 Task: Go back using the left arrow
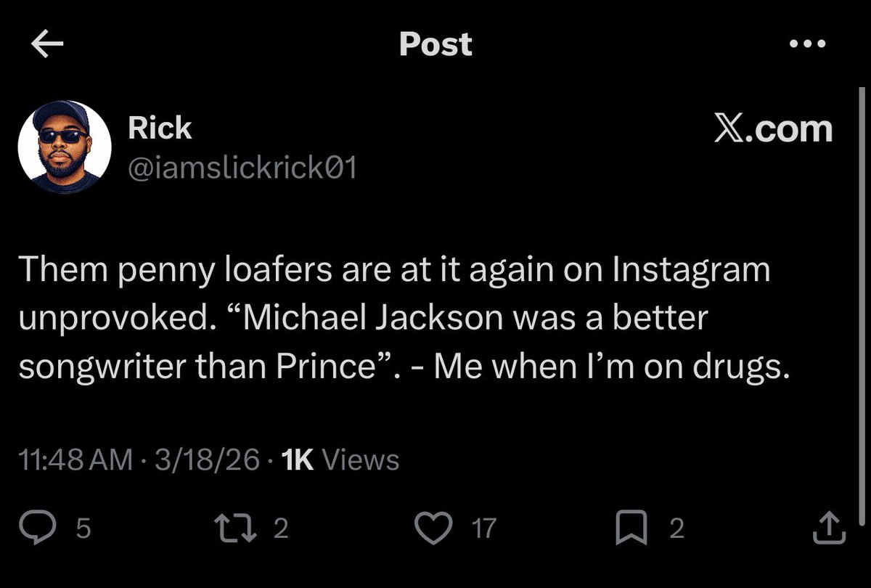tap(48, 44)
